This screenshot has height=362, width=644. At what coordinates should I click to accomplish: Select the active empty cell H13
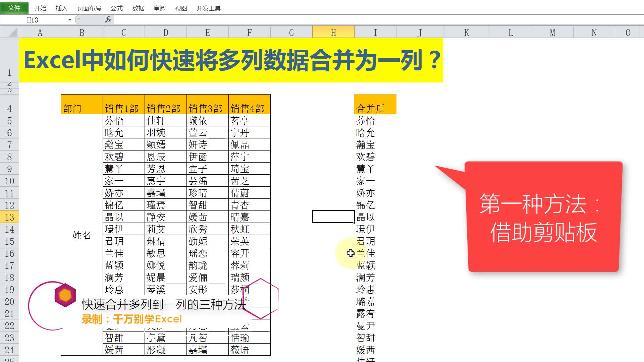(x=333, y=217)
